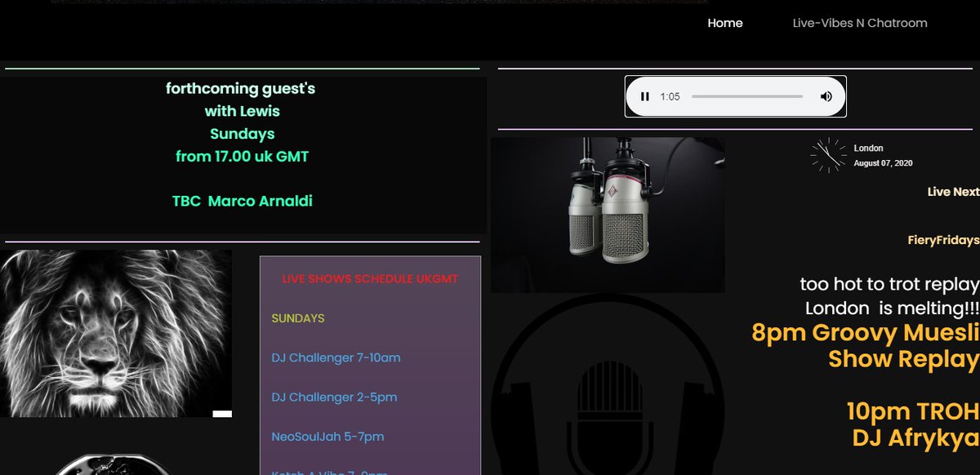Click the 'London' clock label

(x=868, y=149)
